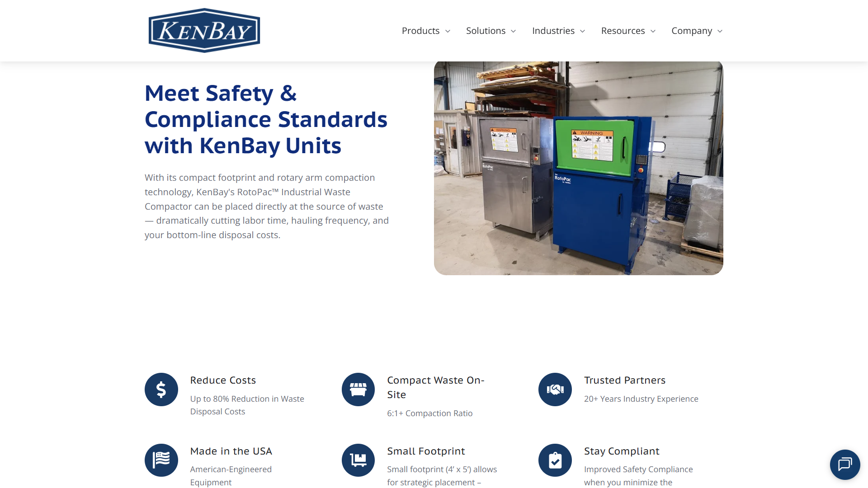
Task: Expand the chevron next to Products
Action: (448, 31)
